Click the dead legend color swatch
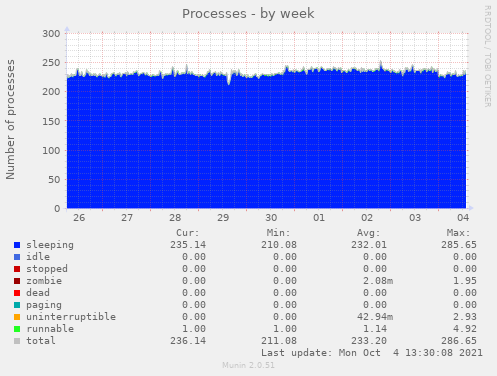The height and width of the screenshot is (376, 497). (x=17, y=293)
